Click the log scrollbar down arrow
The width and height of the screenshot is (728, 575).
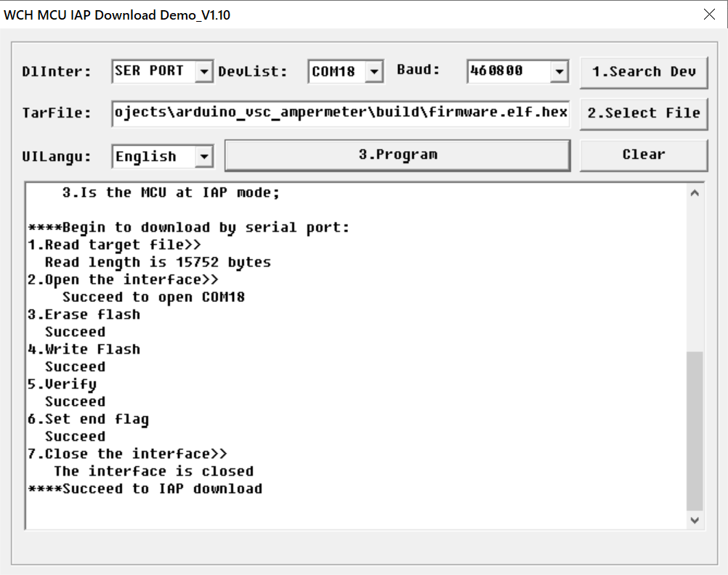(695, 521)
